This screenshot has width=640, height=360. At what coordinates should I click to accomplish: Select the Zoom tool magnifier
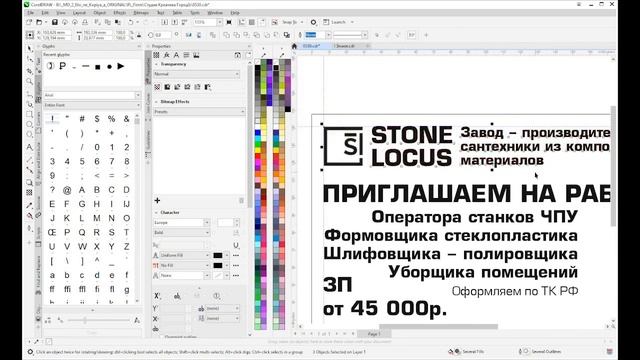[30, 82]
